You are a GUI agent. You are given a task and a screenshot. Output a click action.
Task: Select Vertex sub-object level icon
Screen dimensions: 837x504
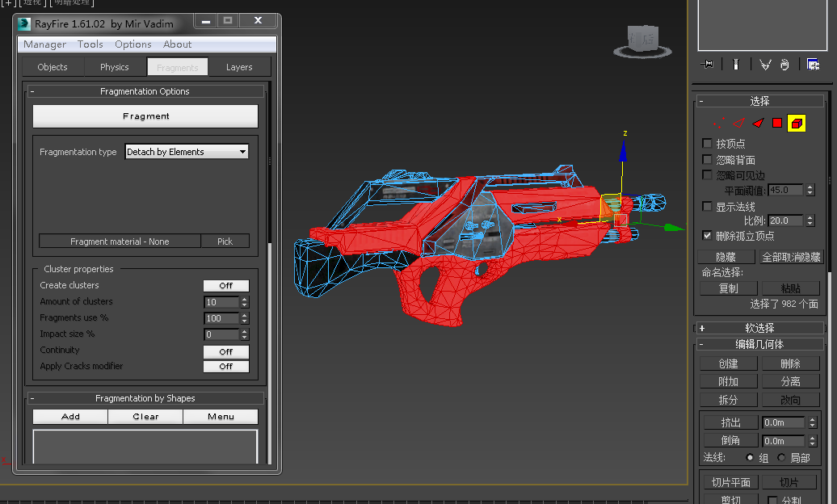click(x=719, y=124)
